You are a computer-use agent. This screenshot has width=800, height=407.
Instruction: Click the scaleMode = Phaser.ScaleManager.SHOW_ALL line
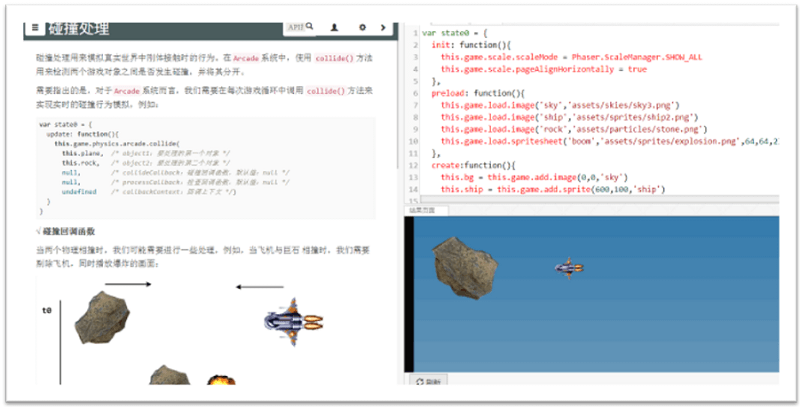pyautogui.click(x=571, y=57)
